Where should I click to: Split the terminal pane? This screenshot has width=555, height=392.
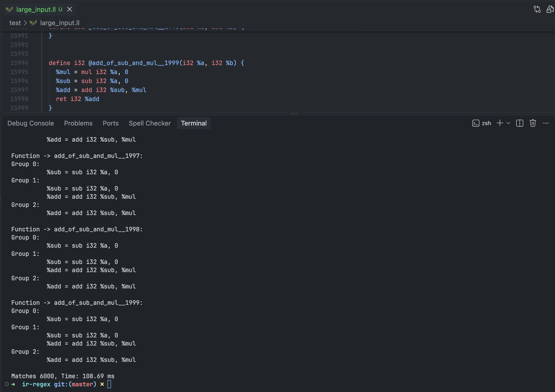pos(519,123)
